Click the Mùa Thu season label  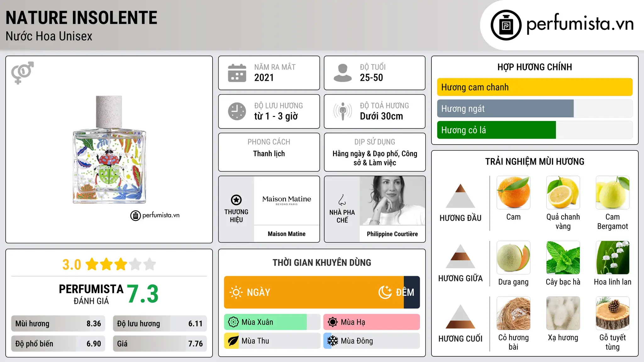pyautogui.click(x=255, y=341)
